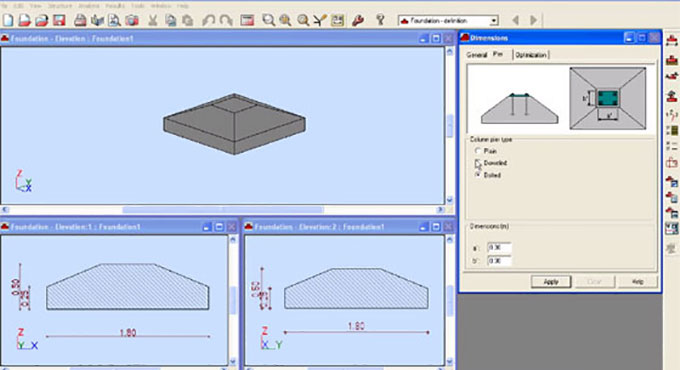Open the Window menu
The image size is (680, 370).
tap(161, 6)
